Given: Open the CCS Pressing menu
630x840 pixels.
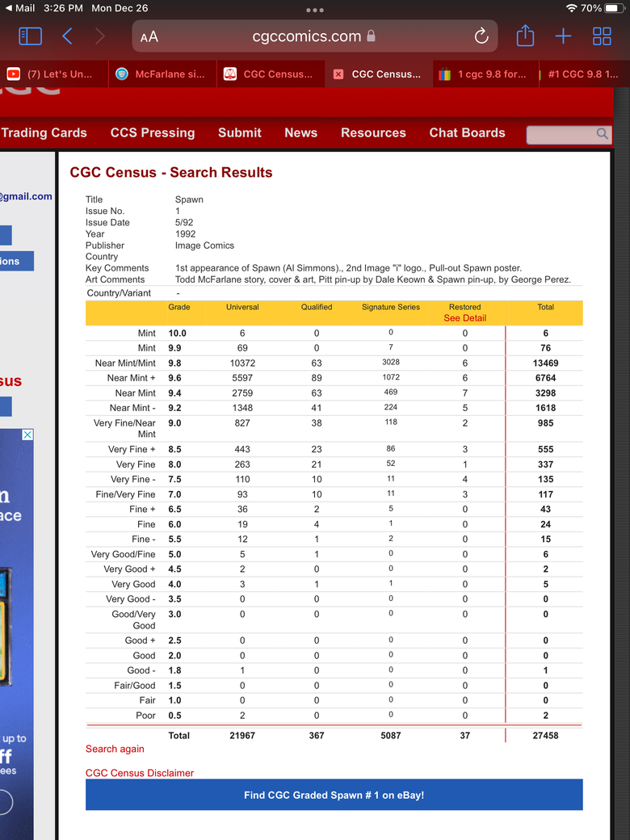Looking at the screenshot, I should pos(153,132).
